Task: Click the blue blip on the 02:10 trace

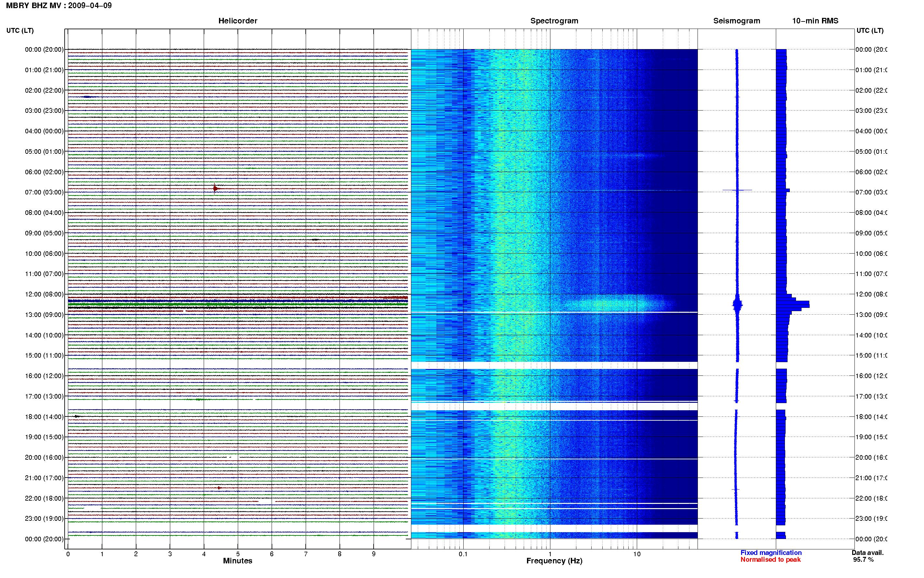Action: click(88, 97)
